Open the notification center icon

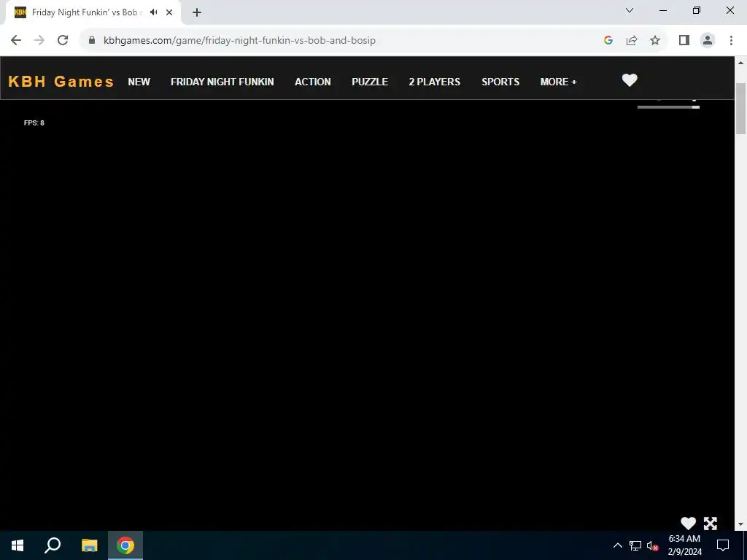pyautogui.click(x=723, y=545)
